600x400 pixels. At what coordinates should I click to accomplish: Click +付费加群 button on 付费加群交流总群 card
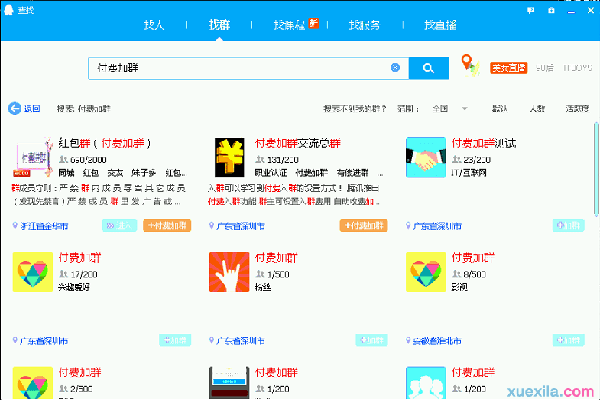[x=364, y=225]
